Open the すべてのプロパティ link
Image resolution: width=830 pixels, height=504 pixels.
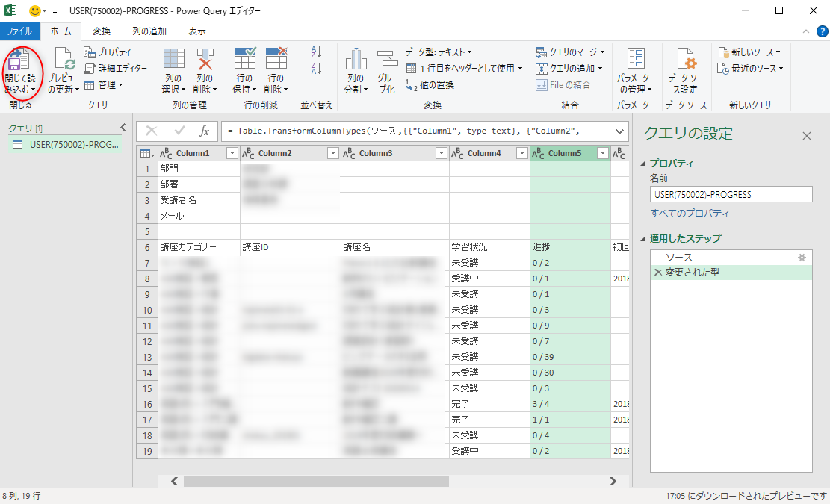coord(690,213)
